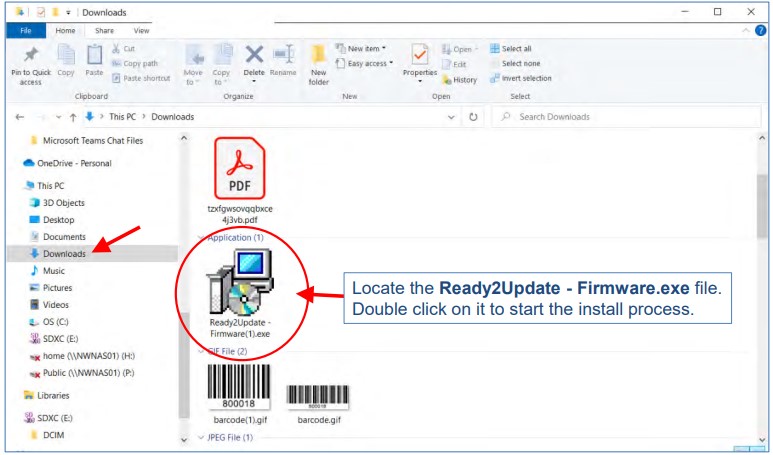Select the tzxfgwsovqqbxce4j3vb.pdf file icon
The height and width of the screenshot is (455, 773).
240,170
